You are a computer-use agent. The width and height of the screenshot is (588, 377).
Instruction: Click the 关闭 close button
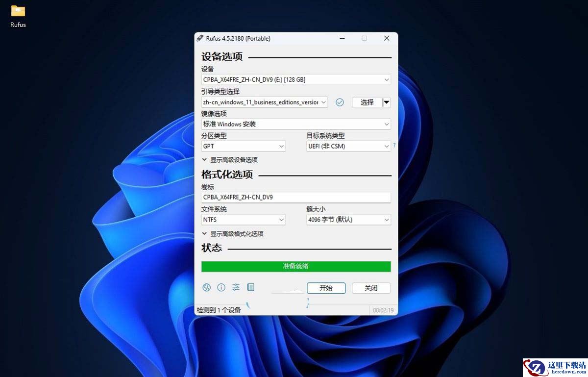coord(371,288)
